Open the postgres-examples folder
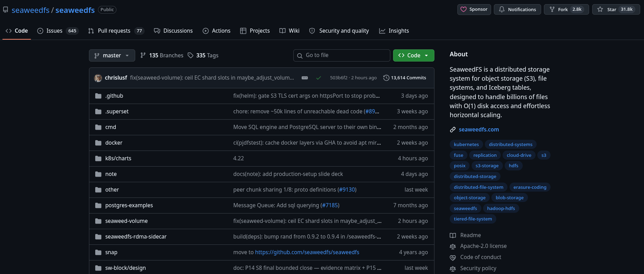This screenshot has width=644, height=274. point(129,205)
